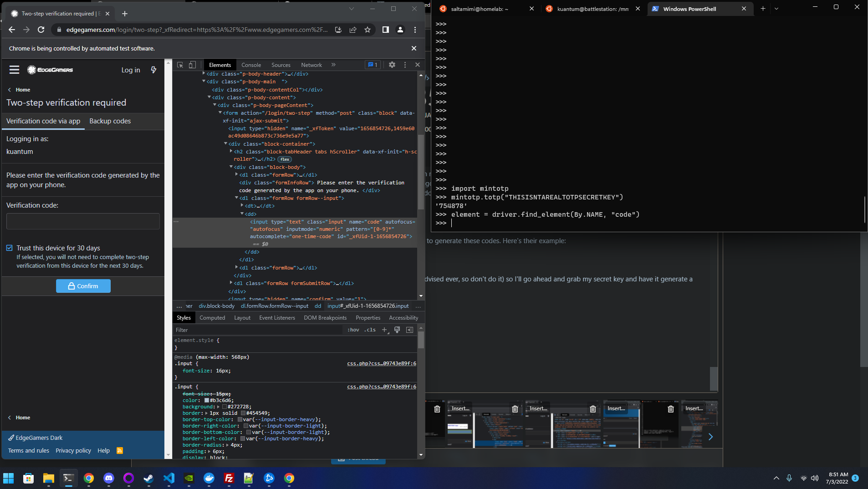Open the Chrome share page icon
868x489 pixels.
353,30
